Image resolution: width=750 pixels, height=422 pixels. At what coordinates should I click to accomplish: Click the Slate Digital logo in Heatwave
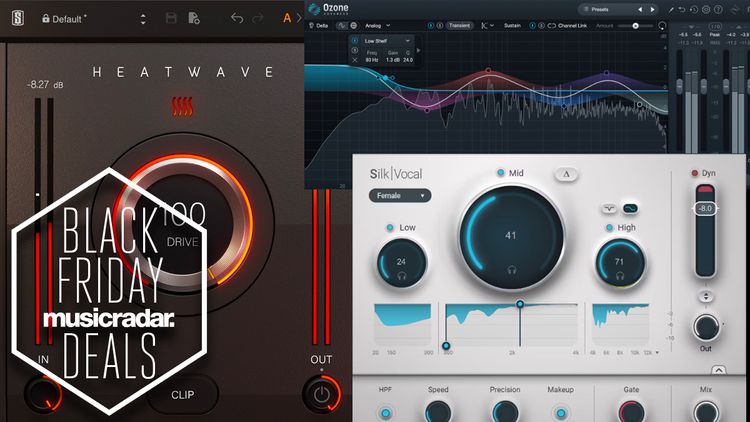coord(18,19)
